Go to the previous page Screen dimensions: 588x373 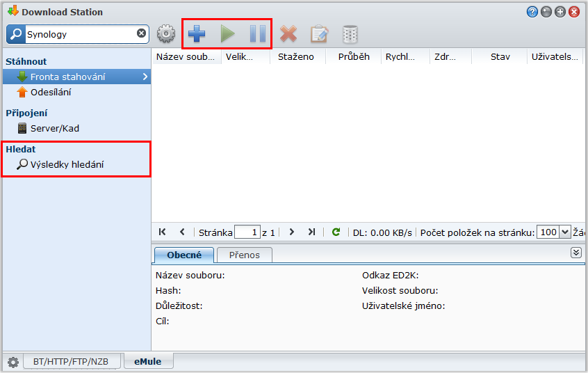(x=182, y=232)
